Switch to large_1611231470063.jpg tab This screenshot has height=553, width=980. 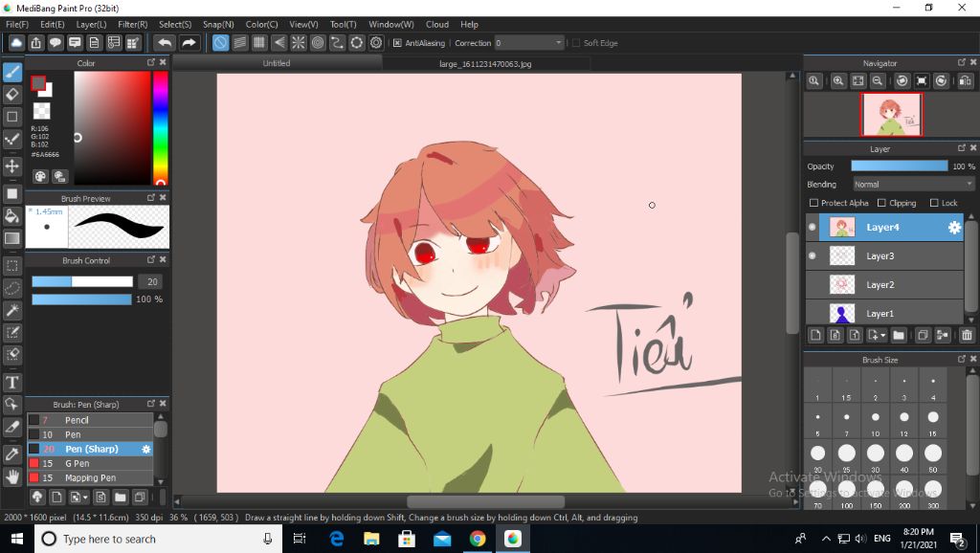(485, 64)
